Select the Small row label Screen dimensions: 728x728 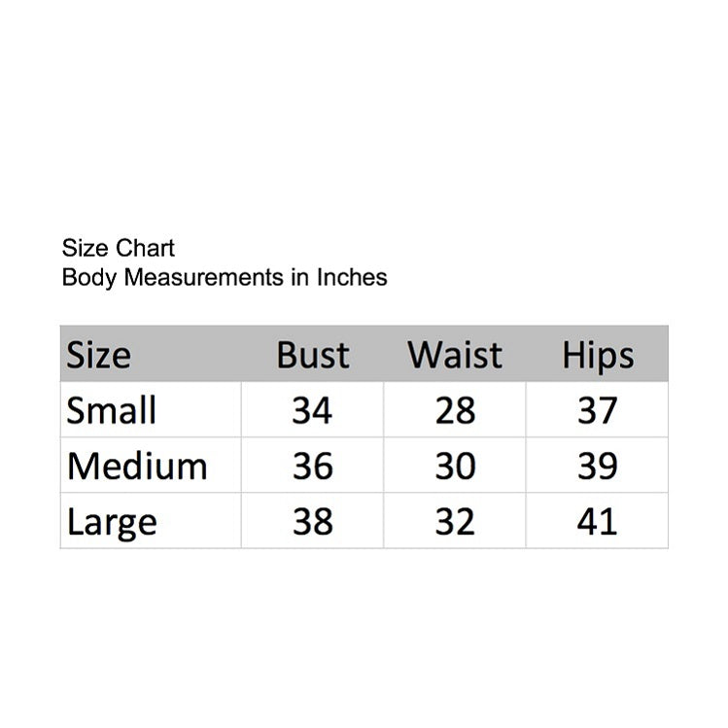[x=111, y=410]
